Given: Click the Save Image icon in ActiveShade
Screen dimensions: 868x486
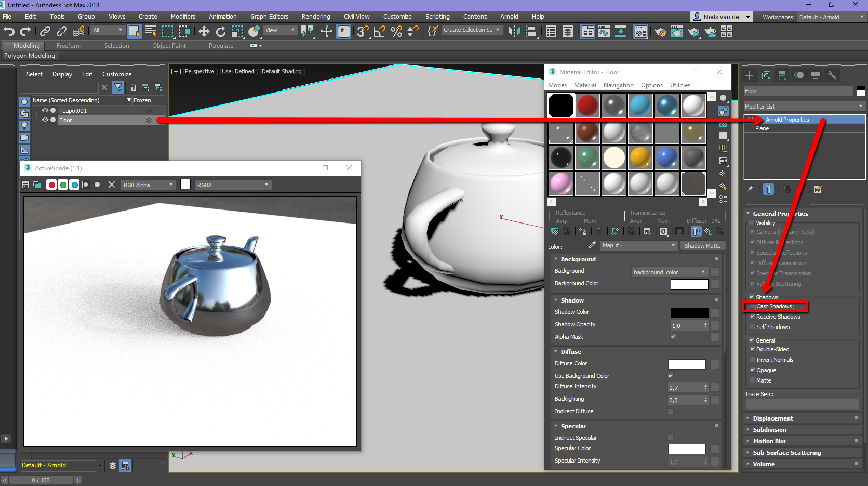Looking at the screenshot, I should coord(24,185).
